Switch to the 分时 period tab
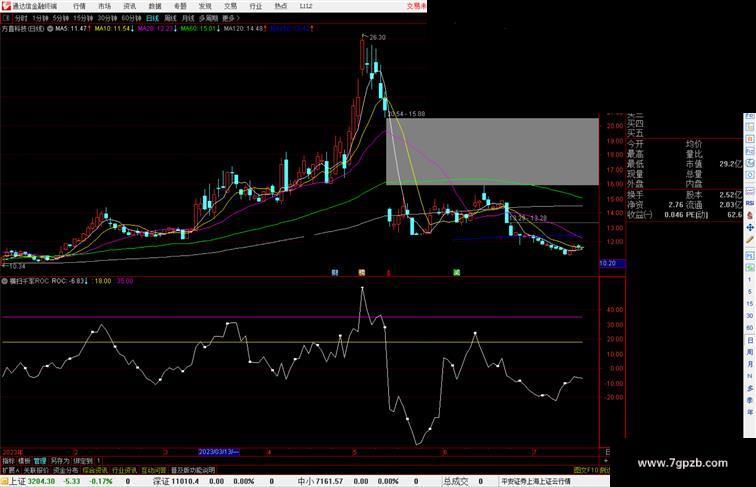The height and width of the screenshot is (487, 756). coord(21,18)
